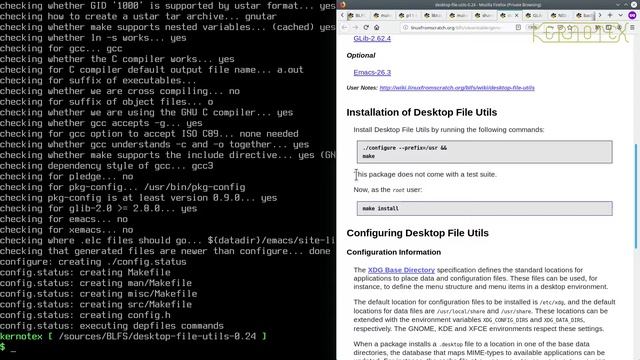Viewport: 640px width, 360px height.
Task: Follow the XDG Base Directory link
Action: point(401,270)
